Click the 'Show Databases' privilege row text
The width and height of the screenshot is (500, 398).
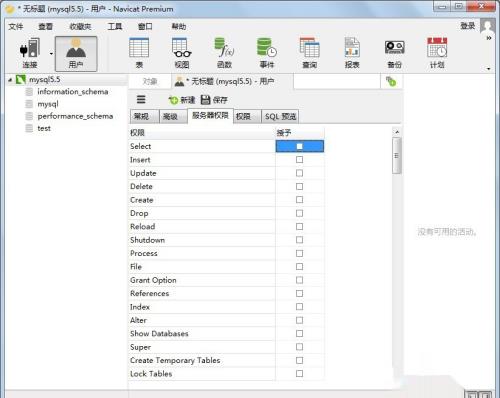coord(159,334)
